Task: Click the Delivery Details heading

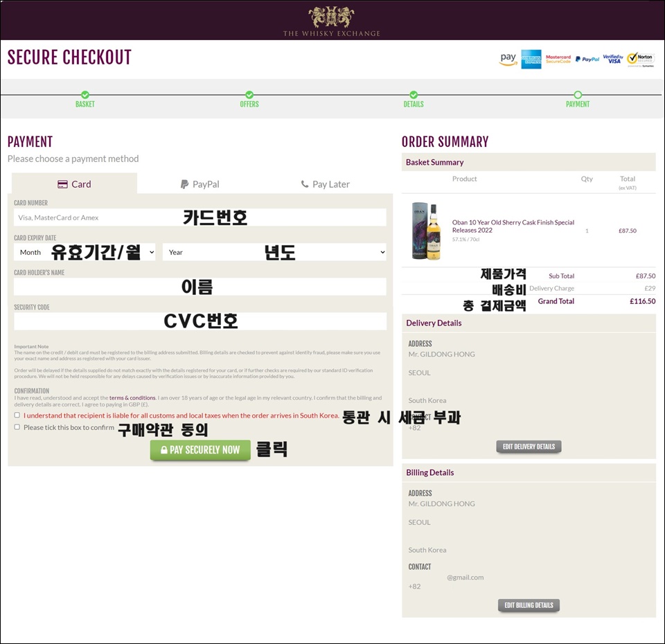Action: tap(434, 323)
